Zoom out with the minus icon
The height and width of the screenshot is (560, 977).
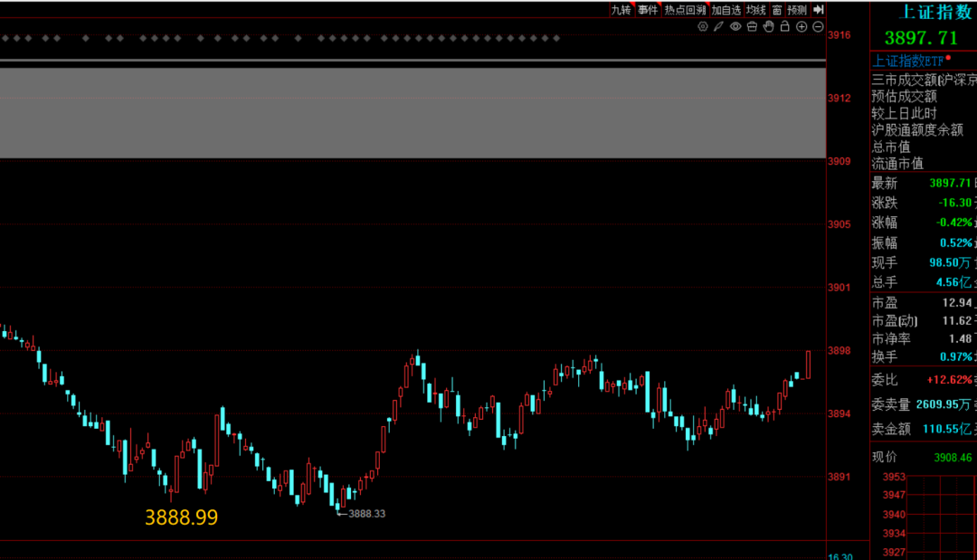(x=817, y=27)
